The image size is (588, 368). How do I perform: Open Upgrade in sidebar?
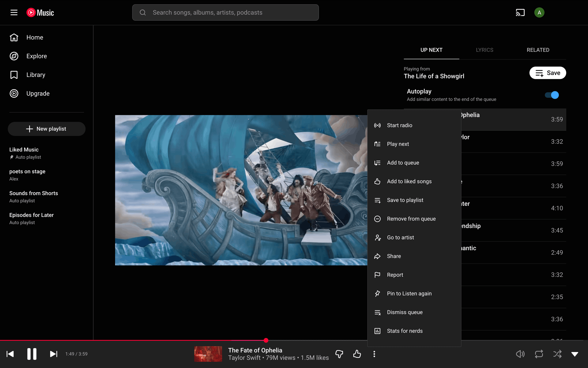[x=47, y=94]
